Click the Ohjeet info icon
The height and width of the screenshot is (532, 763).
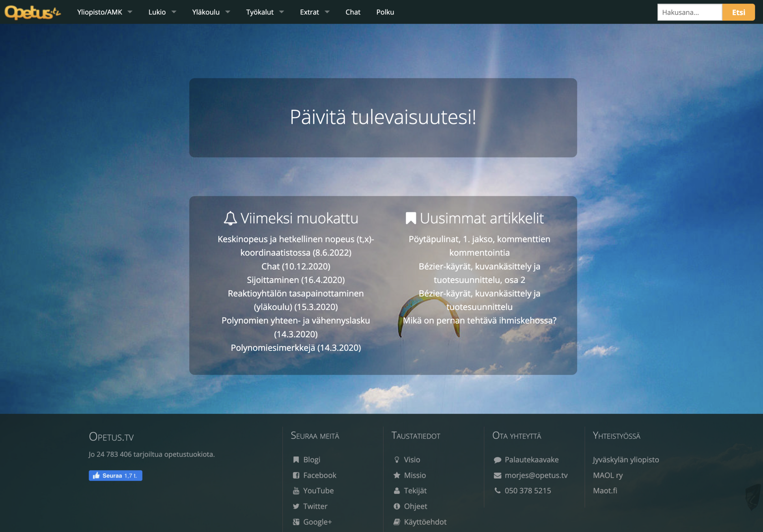tap(397, 506)
